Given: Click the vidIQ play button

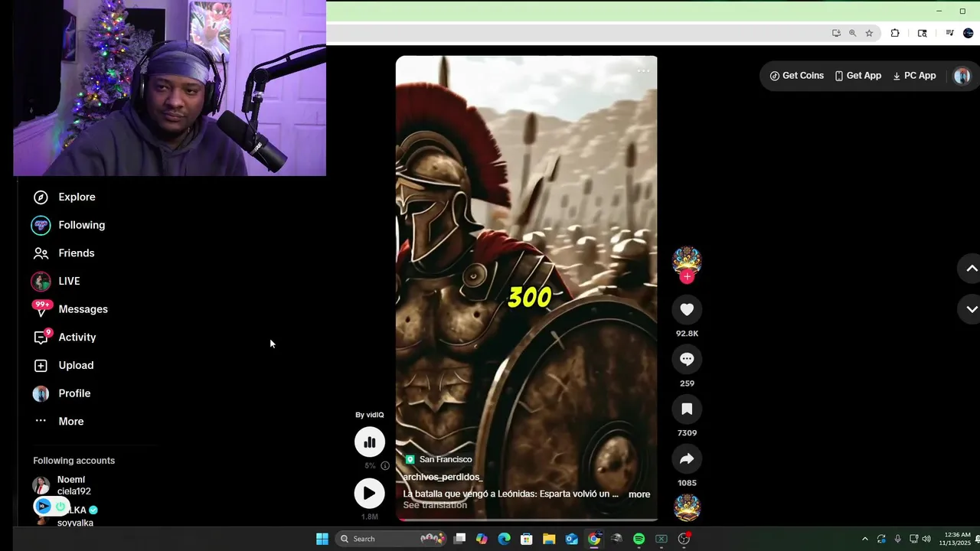Looking at the screenshot, I should pyautogui.click(x=369, y=494).
